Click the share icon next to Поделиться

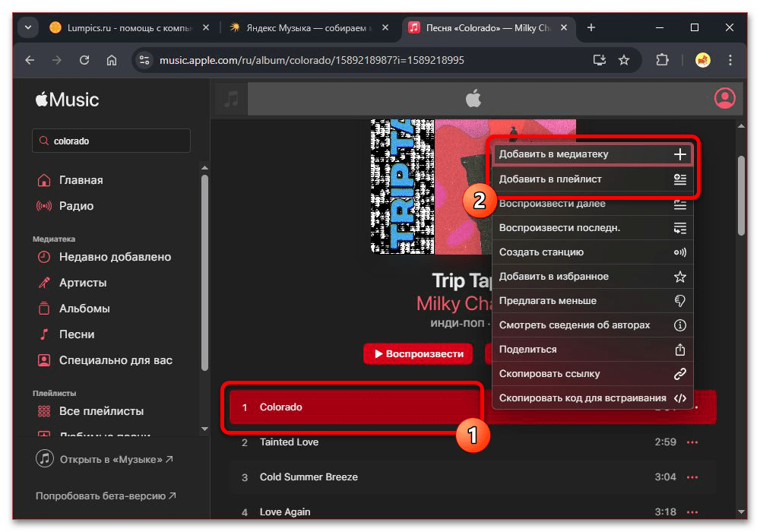(681, 349)
